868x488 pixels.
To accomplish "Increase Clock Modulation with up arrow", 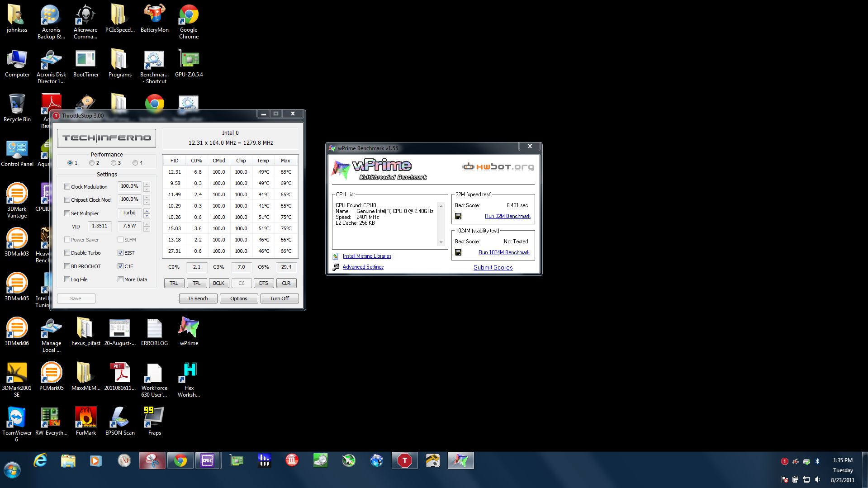I will click(x=147, y=184).
